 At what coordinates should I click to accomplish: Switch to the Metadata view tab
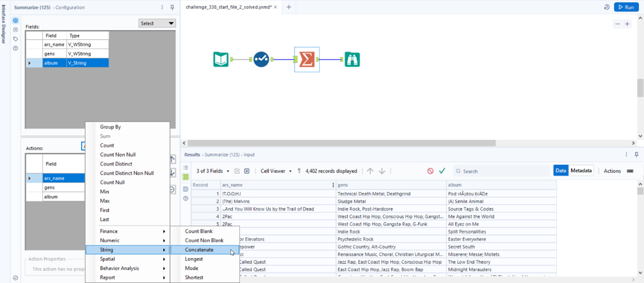(581, 171)
